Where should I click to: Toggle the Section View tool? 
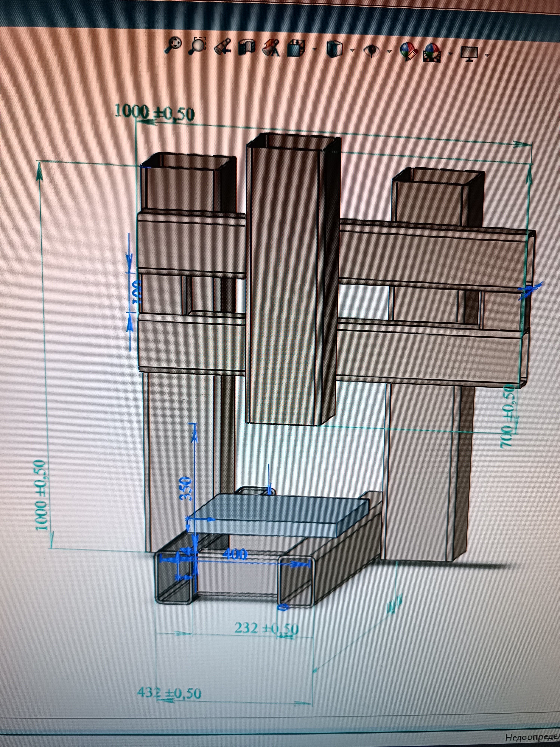coord(247,47)
